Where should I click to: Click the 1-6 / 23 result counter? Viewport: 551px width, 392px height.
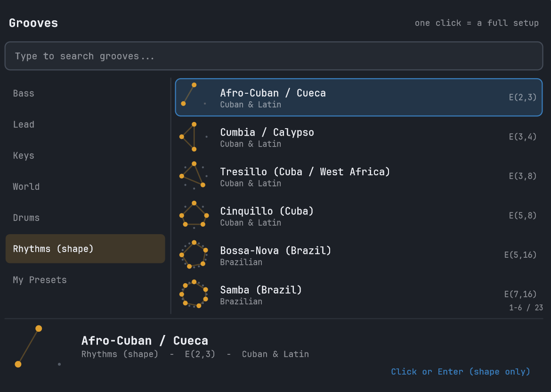(526, 308)
